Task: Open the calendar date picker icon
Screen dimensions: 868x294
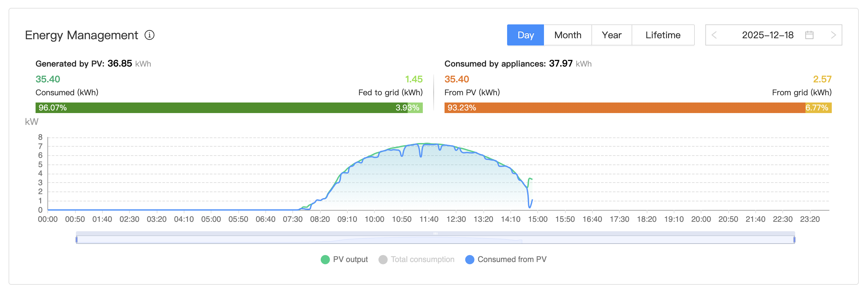Action: 809,35
